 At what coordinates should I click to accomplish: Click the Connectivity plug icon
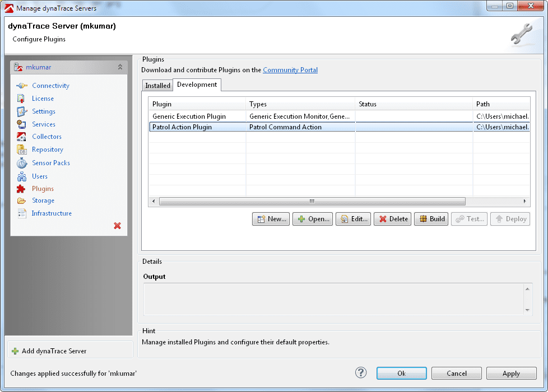tap(22, 86)
